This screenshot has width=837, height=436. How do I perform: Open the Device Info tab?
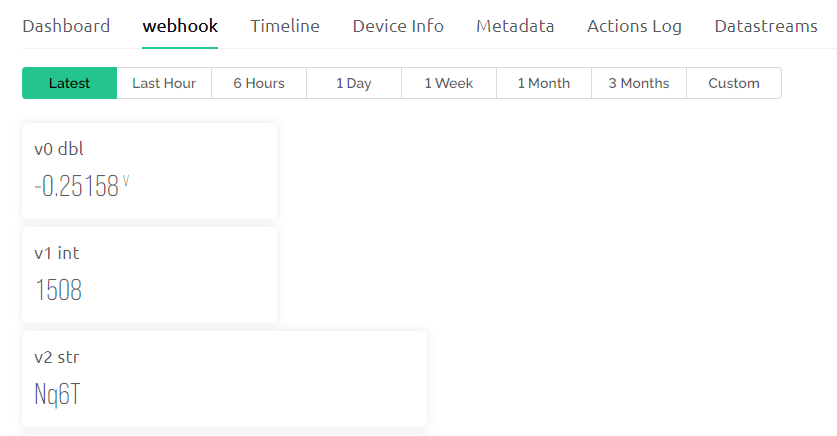(398, 26)
